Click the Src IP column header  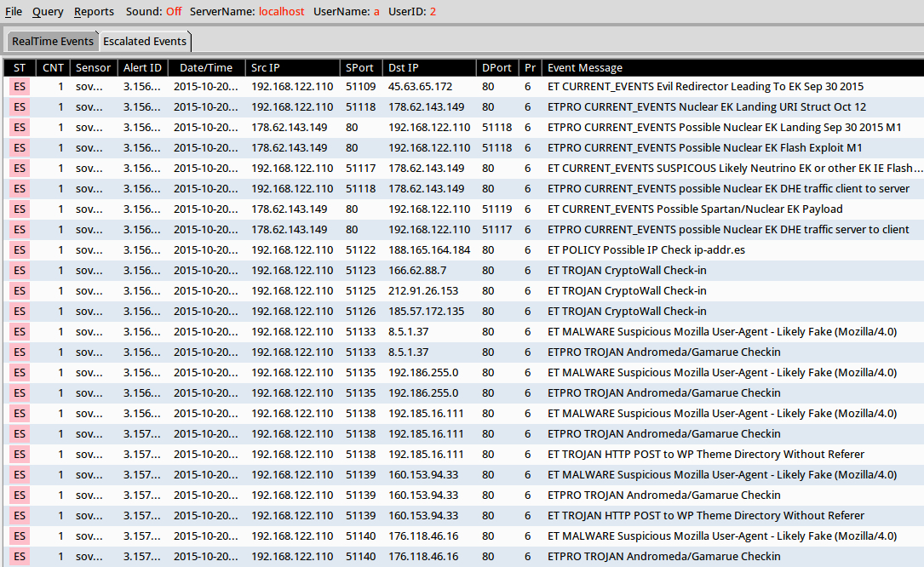tap(265, 68)
